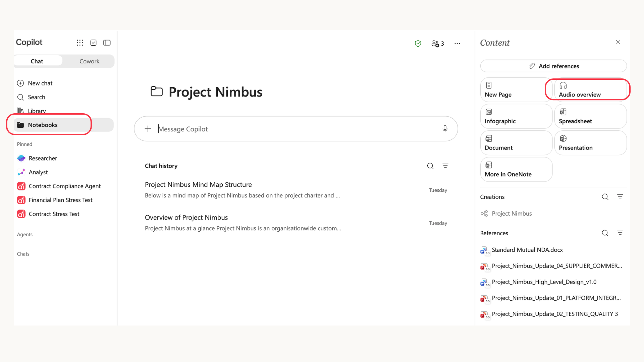Search chat history with magnifier icon
Screen dimensions: 644x362
[x=430, y=166]
